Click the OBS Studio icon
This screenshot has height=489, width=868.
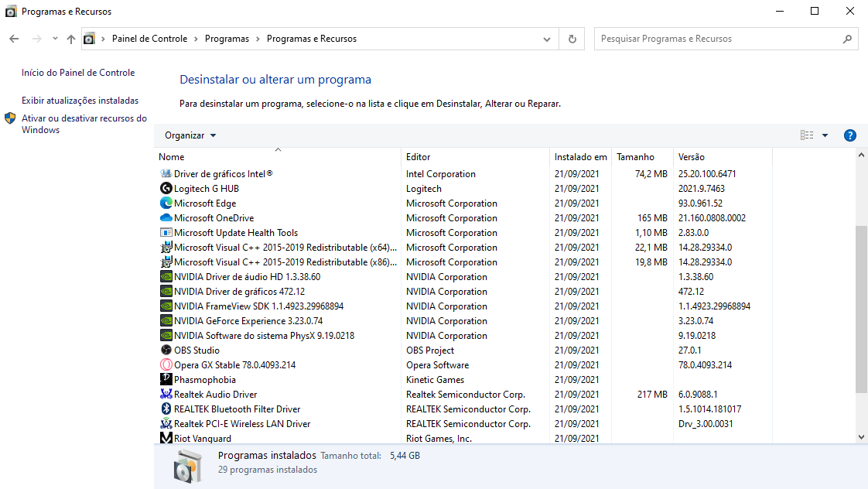click(166, 350)
